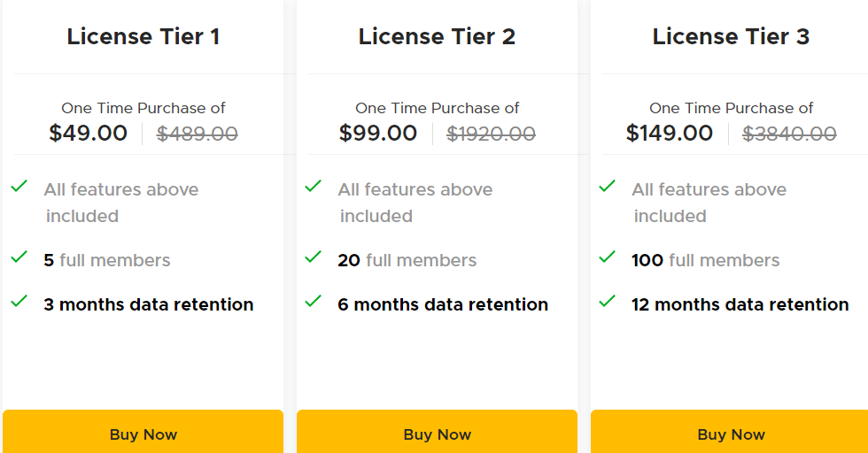The height and width of the screenshot is (453, 868).
Task: Click the checkmark next to '6 months data retention'
Action: pos(314,302)
